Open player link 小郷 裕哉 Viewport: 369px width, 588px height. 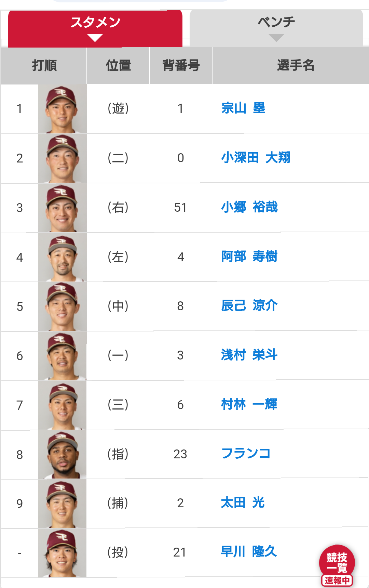point(249,207)
